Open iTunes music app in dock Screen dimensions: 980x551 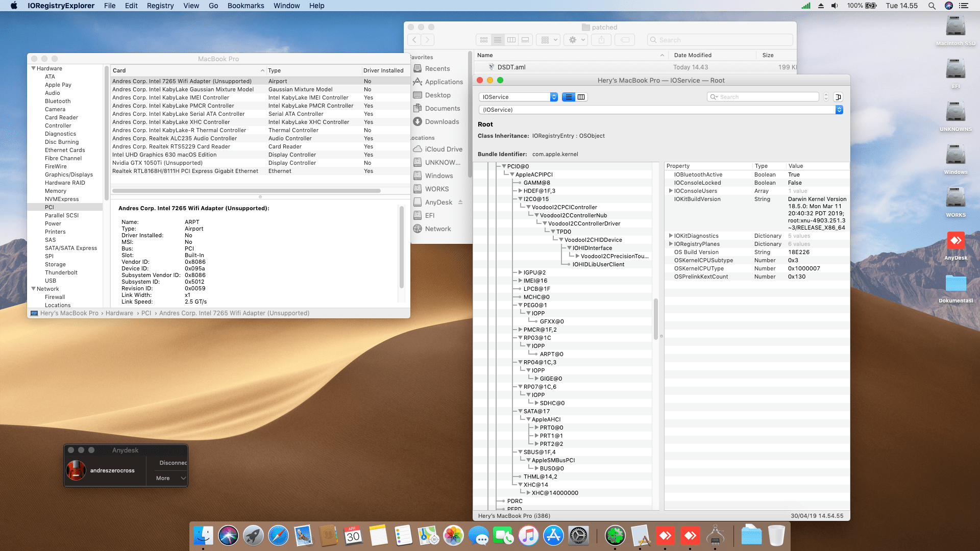pyautogui.click(x=528, y=536)
